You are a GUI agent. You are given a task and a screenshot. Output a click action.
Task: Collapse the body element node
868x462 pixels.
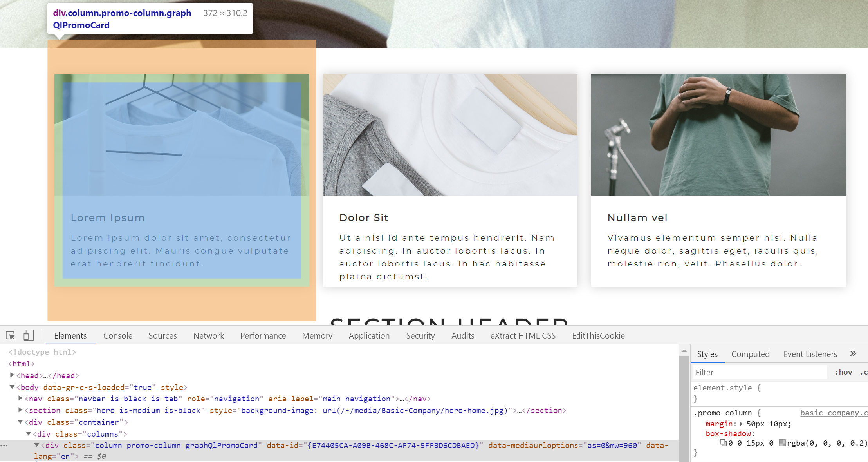pyautogui.click(x=12, y=387)
